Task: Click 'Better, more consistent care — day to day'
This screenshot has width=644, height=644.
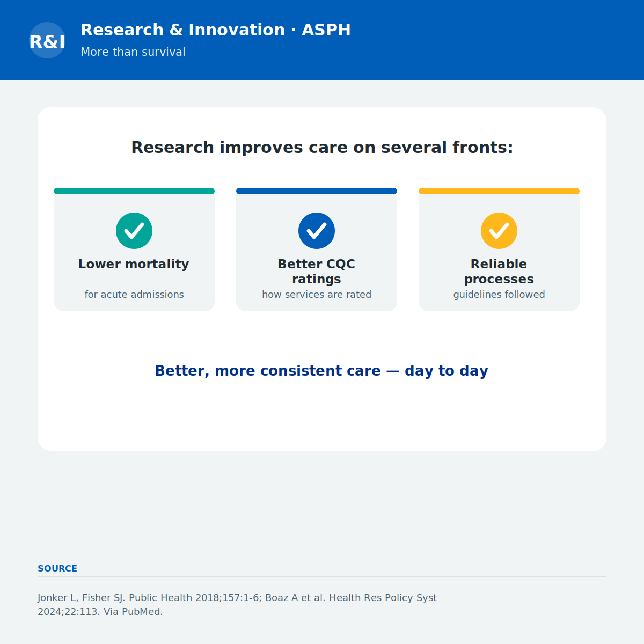Action: tap(321, 371)
